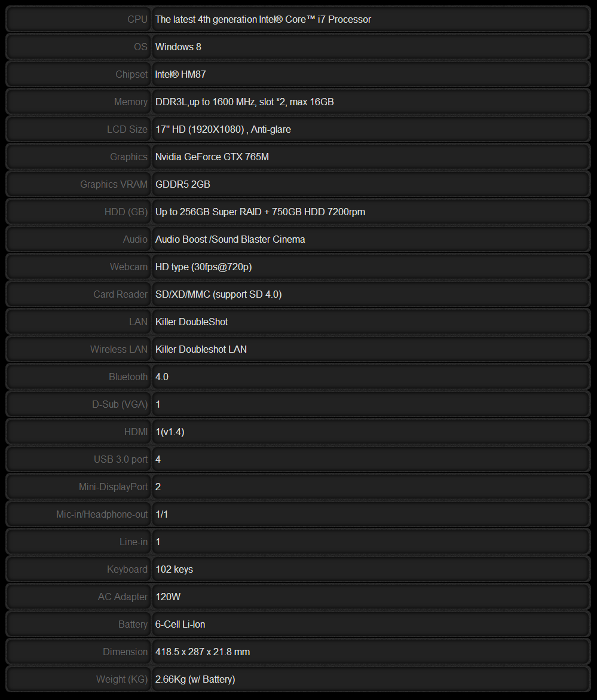The height and width of the screenshot is (700, 597).
Task: Select the Keyboard 102 keys value
Action: point(174,569)
